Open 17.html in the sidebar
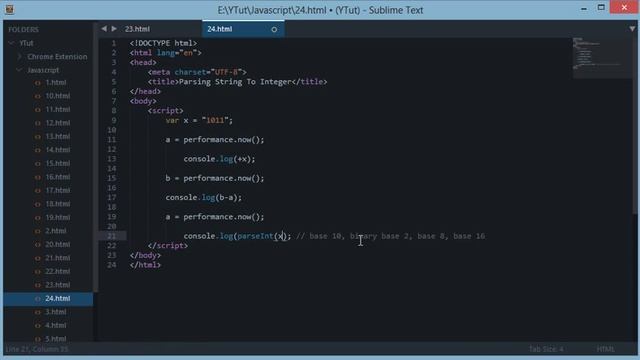The height and width of the screenshot is (360, 640). (58, 190)
